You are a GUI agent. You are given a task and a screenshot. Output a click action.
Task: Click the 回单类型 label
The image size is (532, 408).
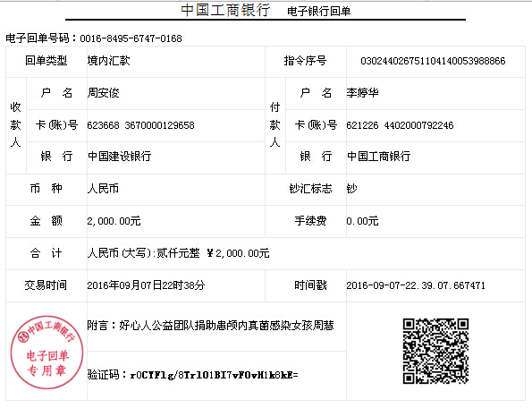point(46,61)
